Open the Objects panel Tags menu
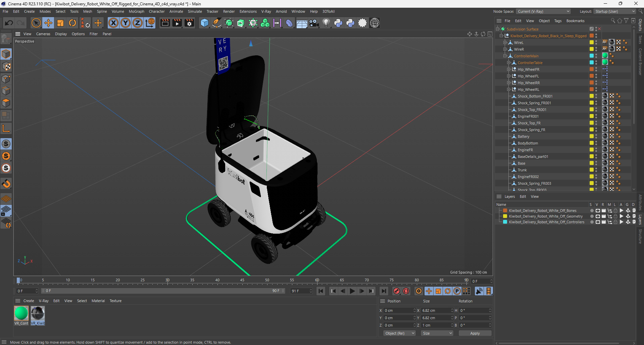The height and width of the screenshot is (345, 644). pyautogui.click(x=558, y=21)
